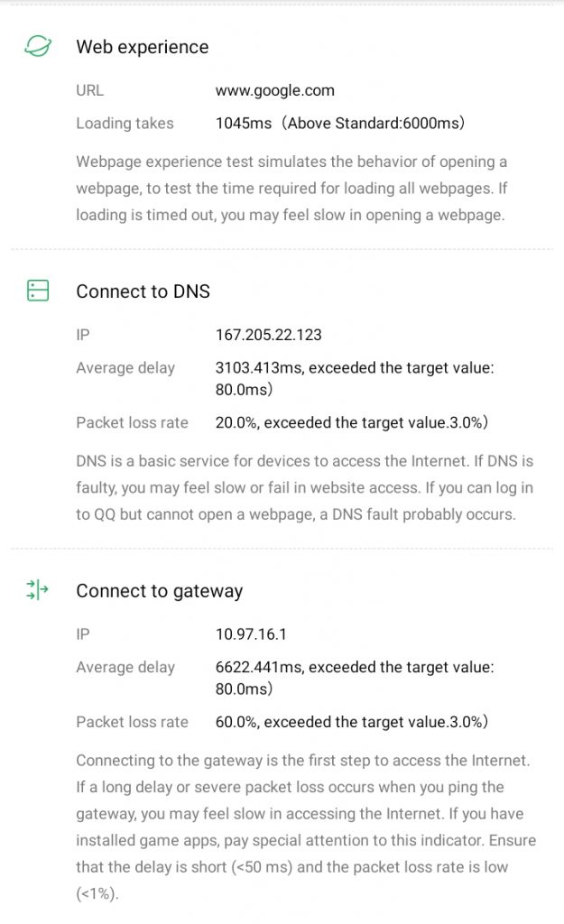Click the Average delay label under DNS
Image resolution: width=564 pixels, height=924 pixels.
tap(125, 368)
